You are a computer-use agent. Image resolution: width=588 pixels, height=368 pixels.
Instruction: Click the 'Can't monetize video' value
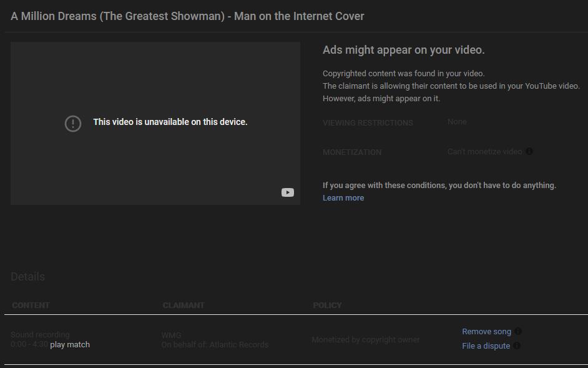[x=484, y=152]
